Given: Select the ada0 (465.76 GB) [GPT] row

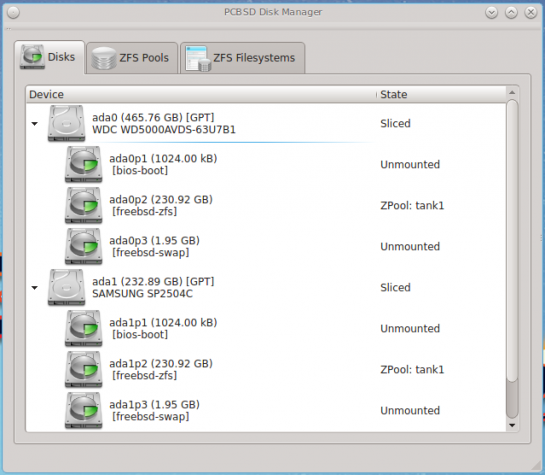Looking at the screenshot, I should pyautogui.click(x=266, y=123).
